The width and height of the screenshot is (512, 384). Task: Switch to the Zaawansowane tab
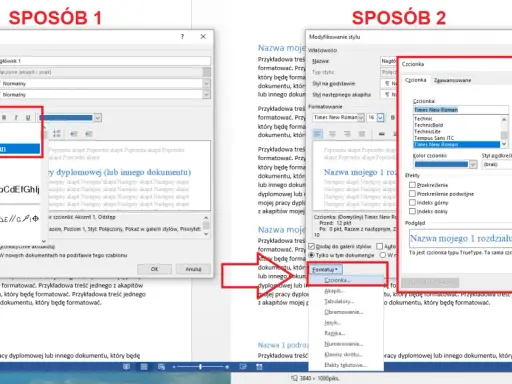coord(452,80)
